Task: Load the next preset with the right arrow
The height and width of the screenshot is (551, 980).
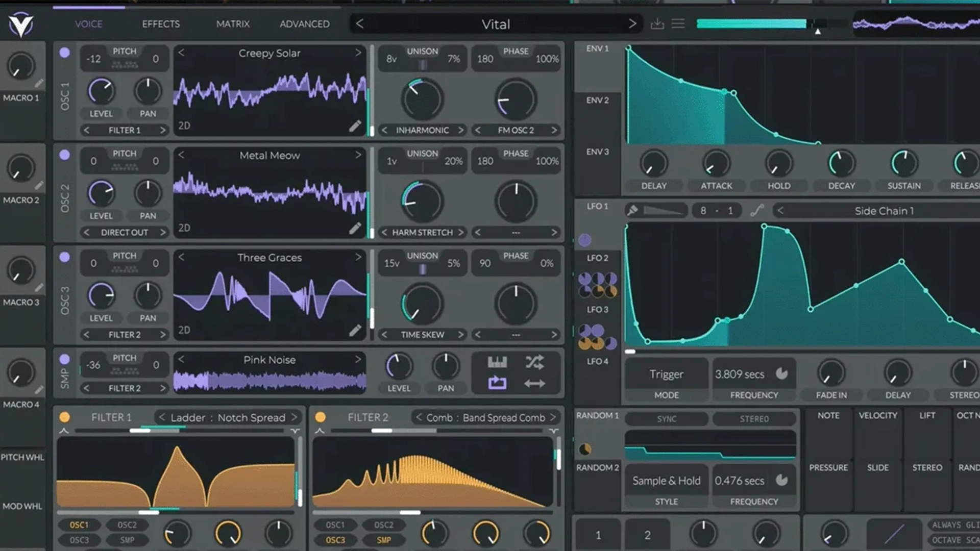Action: coord(632,23)
